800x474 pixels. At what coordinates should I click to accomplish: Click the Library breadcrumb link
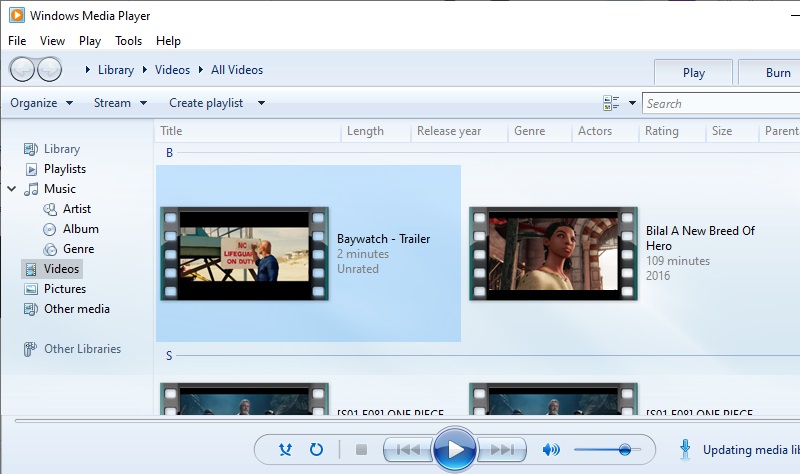click(116, 70)
